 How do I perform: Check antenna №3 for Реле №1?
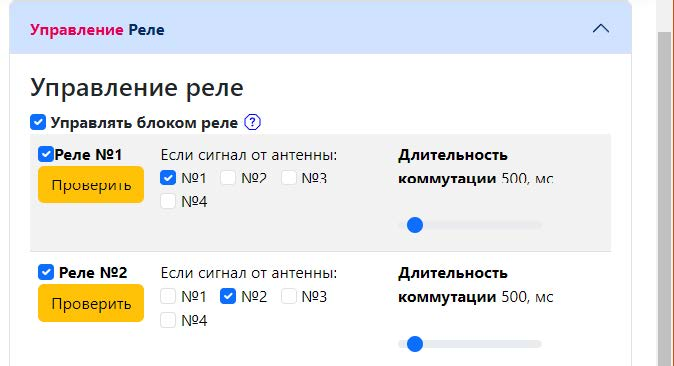click(x=288, y=178)
